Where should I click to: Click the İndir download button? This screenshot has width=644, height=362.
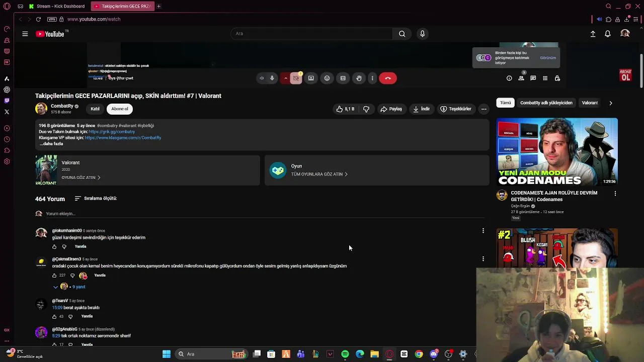click(x=421, y=109)
